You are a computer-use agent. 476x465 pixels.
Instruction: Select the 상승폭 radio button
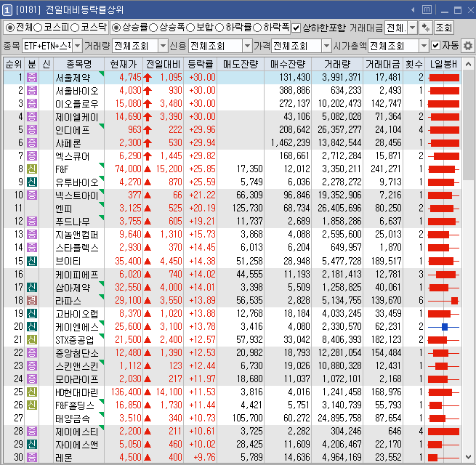(153, 28)
